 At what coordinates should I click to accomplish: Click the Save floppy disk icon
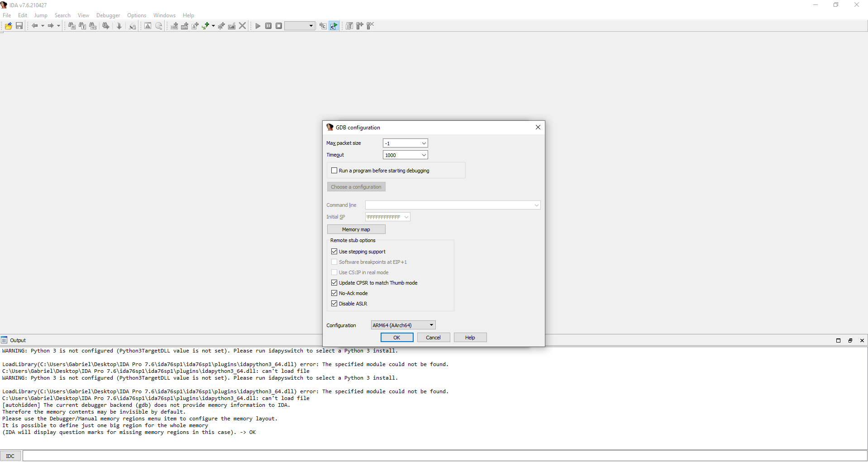click(19, 26)
